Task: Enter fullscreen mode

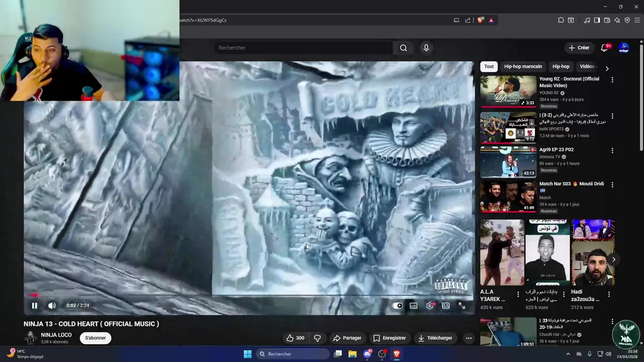Action: (462, 306)
